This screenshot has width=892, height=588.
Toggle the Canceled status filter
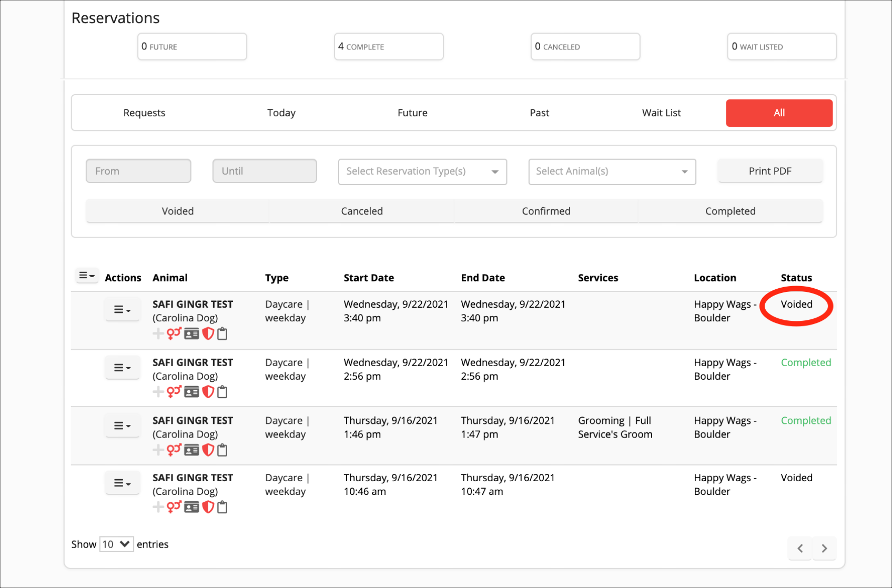(x=362, y=211)
